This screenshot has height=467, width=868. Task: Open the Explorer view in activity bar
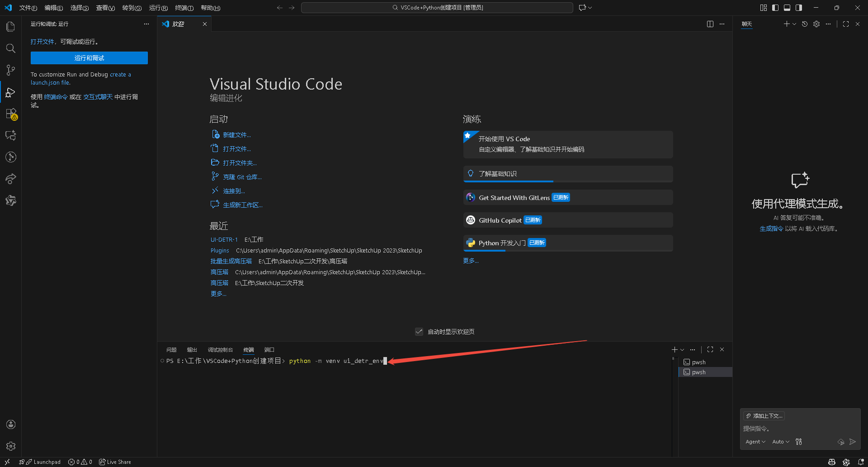[x=11, y=27]
